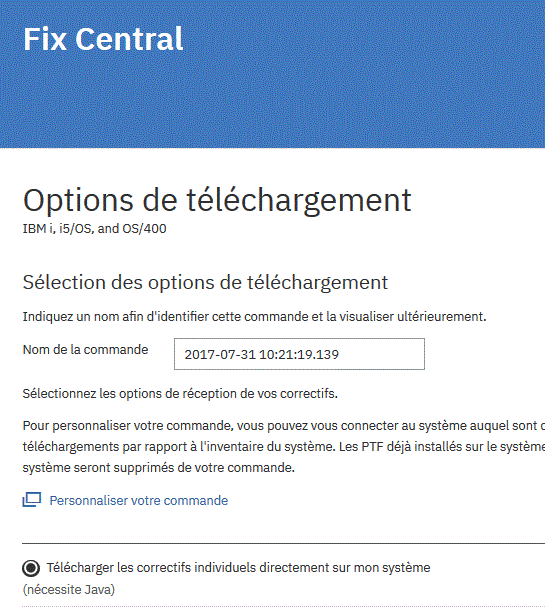The width and height of the screenshot is (545, 615).
Task: Click the (nécessite Java) note
Action: point(69,590)
